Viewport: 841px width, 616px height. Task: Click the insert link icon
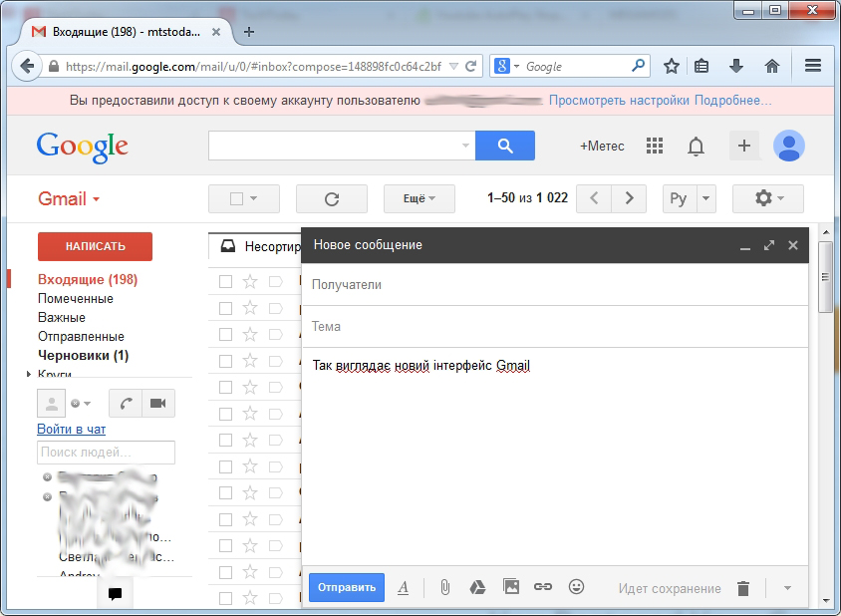point(543,588)
